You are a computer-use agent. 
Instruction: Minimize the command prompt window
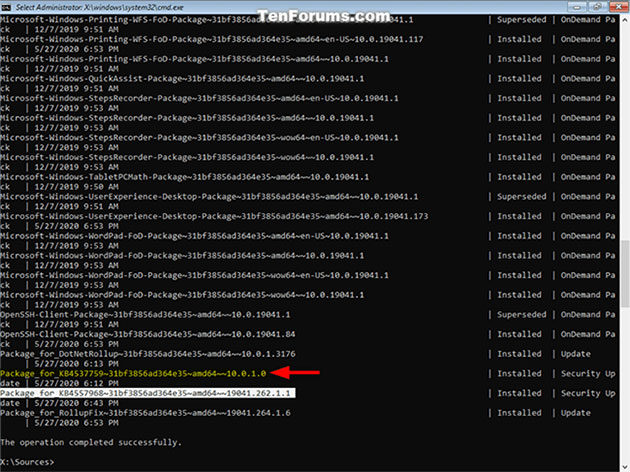click(577, 7)
